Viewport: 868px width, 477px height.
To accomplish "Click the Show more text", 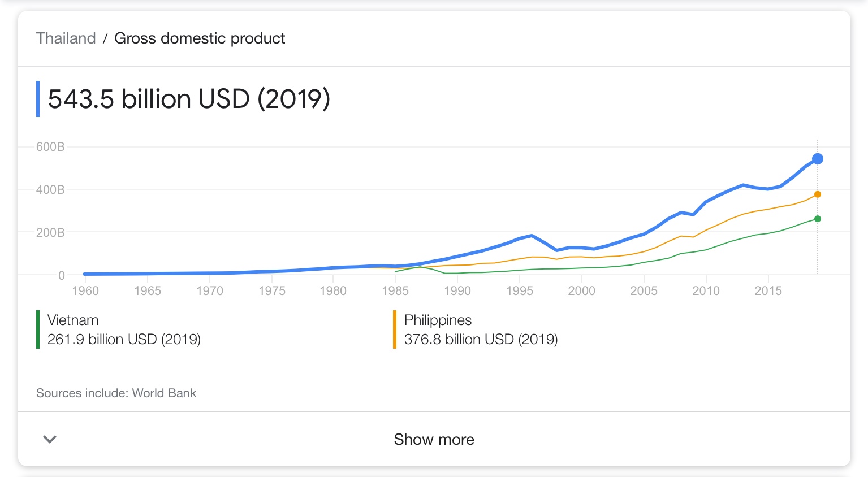I will coord(434,439).
